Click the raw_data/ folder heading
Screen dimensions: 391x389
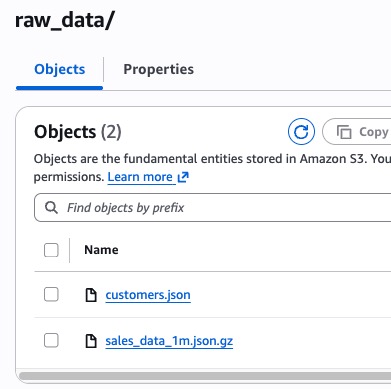tap(65, 21)
